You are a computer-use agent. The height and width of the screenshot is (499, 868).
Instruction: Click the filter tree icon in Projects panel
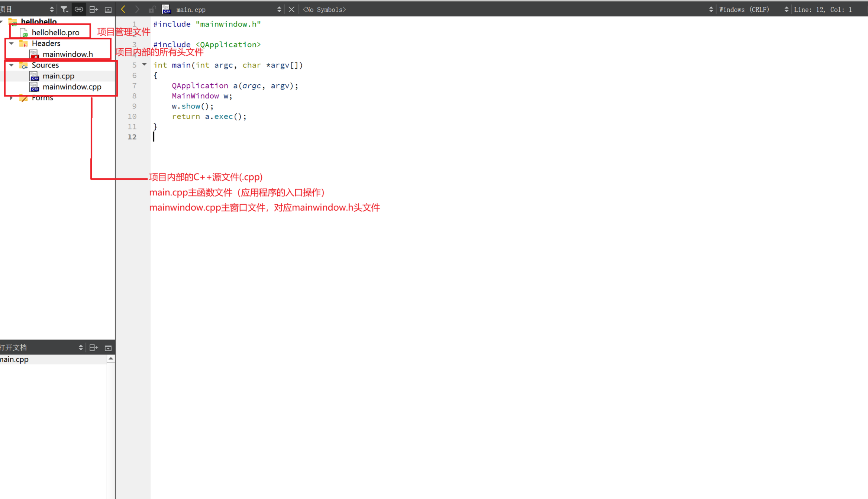pos(64,9)
